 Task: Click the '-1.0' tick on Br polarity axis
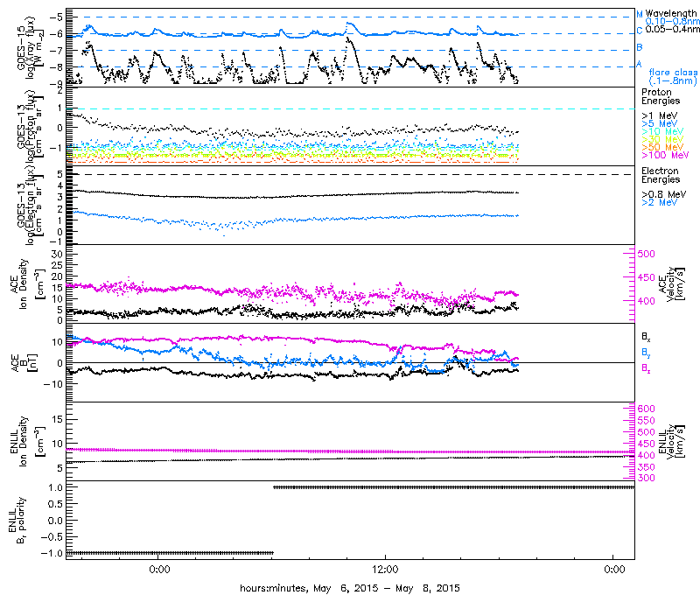(x=52, y=554)
